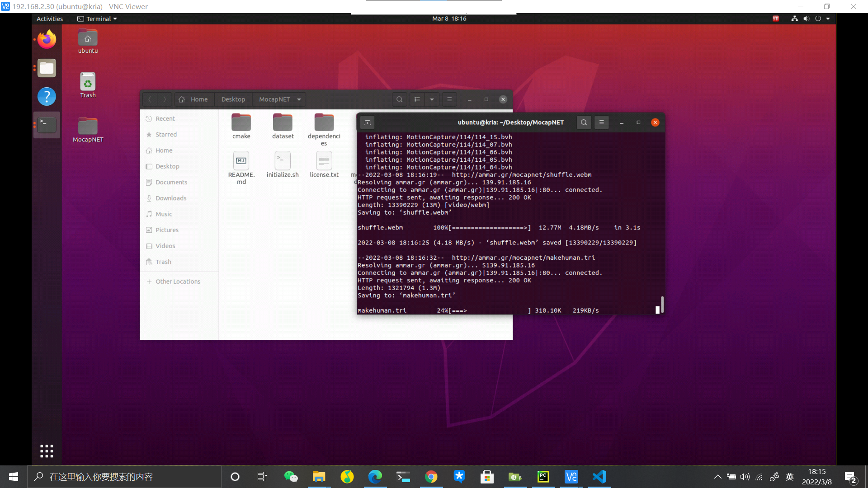
Task: Click Activities in the top bar
Action: (x=50, y=19)
